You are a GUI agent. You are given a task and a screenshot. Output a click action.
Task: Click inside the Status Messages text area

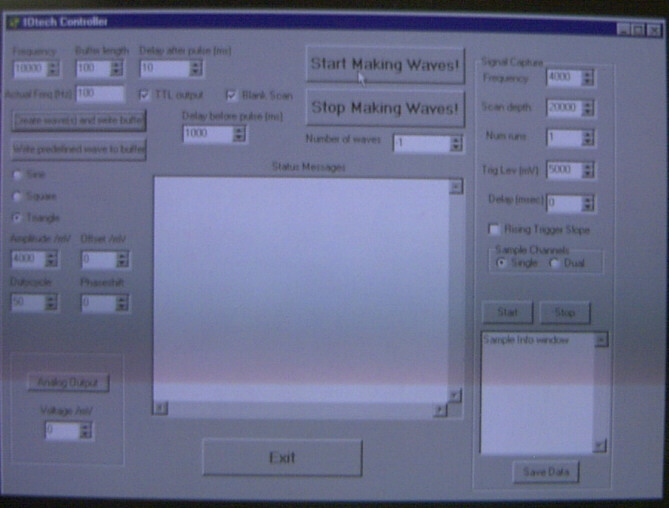coord(301,290)
